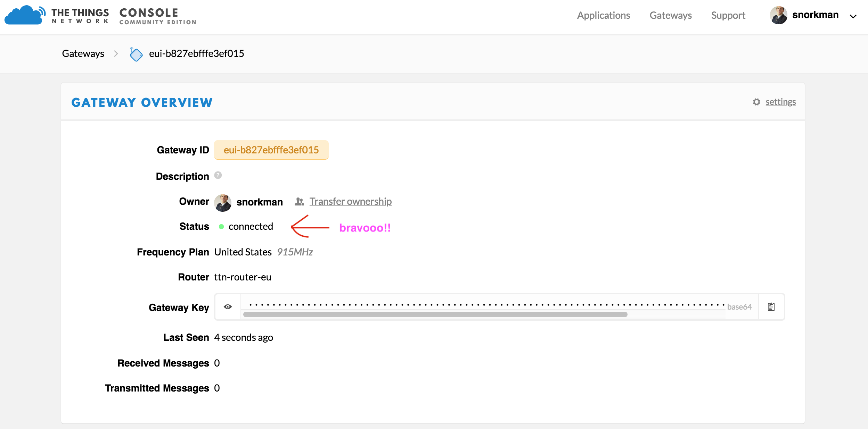Open the gateway settings link
This screenshot has width=868, height=429.
[x=780, y=102]
